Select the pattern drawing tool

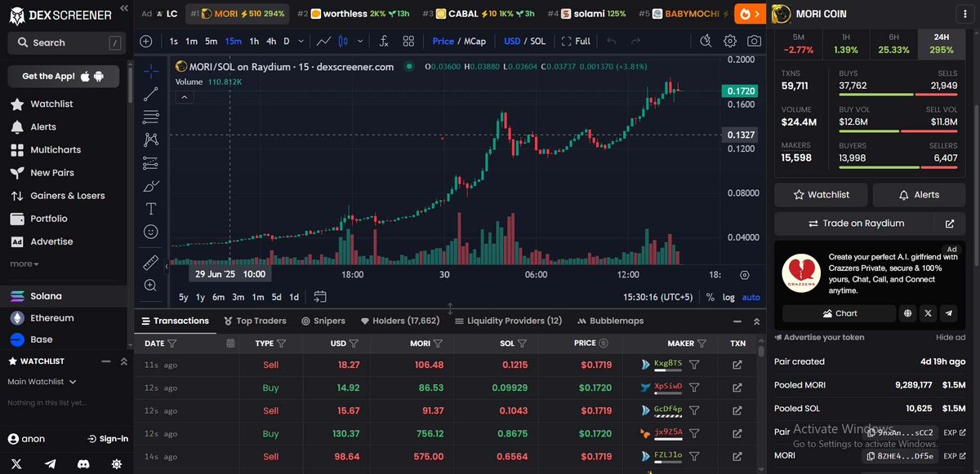[x=151, y=140]
